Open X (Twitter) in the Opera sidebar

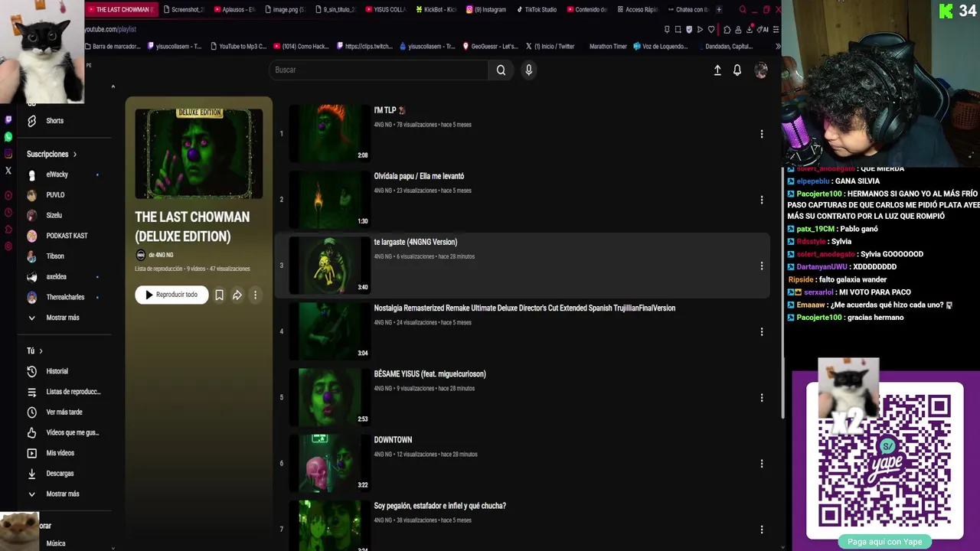click(x=8, y=171)
